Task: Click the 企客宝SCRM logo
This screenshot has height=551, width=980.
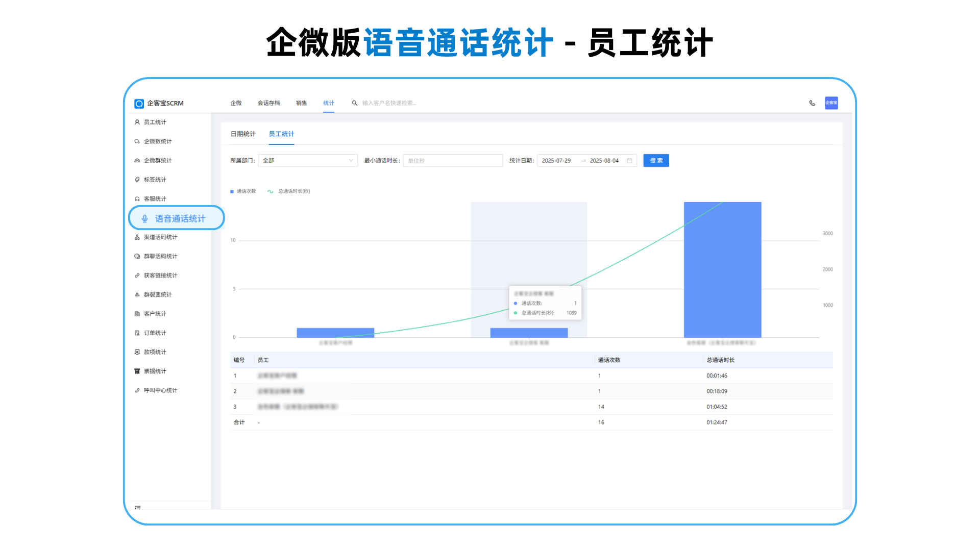Action: 159,104
